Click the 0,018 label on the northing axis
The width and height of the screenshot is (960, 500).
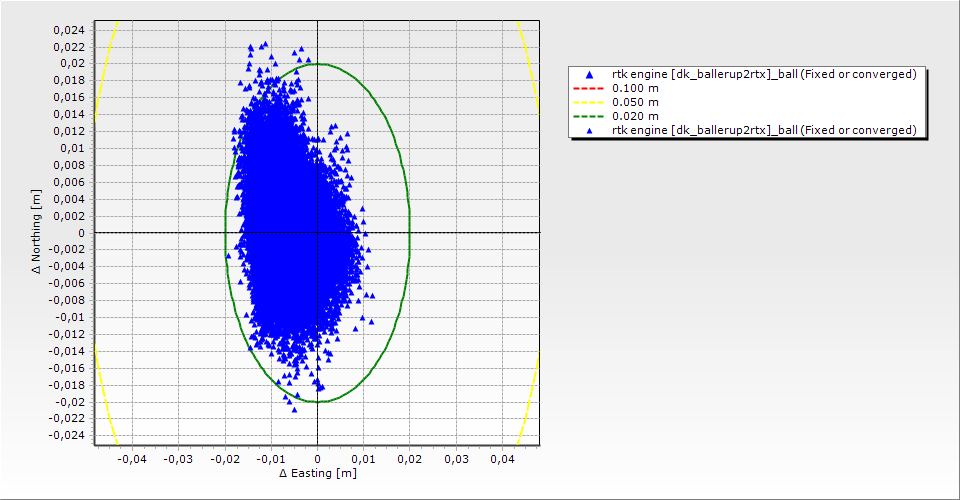pyautogui.click(x=69, y=81)
